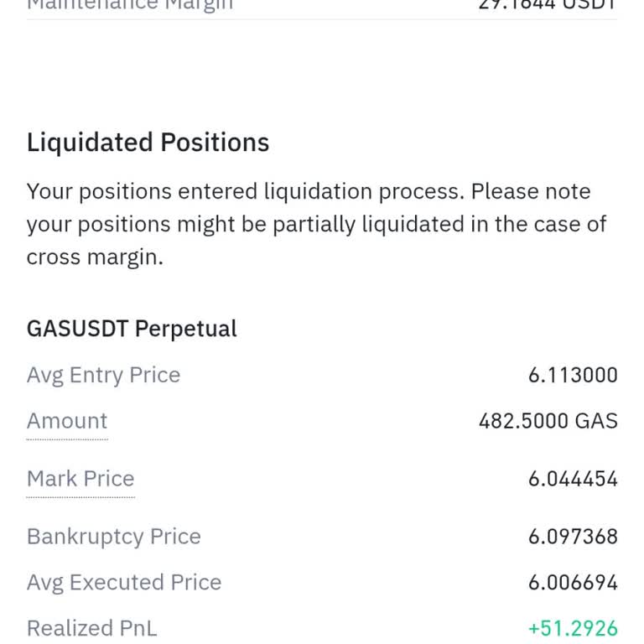Viewport: 644px width, 644px height.
Task: Tap the 'partially liquidated' description line
Action: (x=316, y=225)
